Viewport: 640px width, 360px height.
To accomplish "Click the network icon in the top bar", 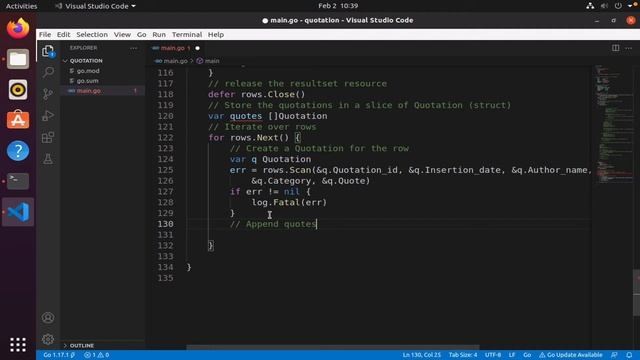I will pos(590,6).
